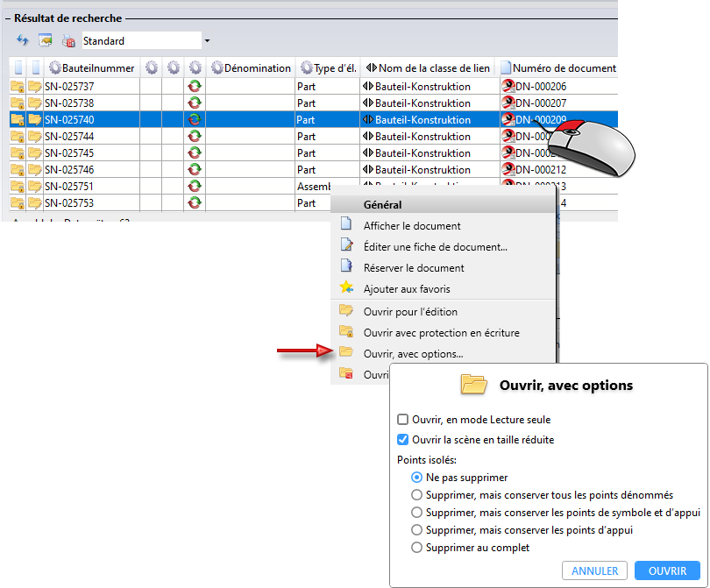The width and height of the screenshot is (710, 588).
Task: Click Bauteil-Konstruktion in SN-025744 row
Action: [x=422, y=136]
